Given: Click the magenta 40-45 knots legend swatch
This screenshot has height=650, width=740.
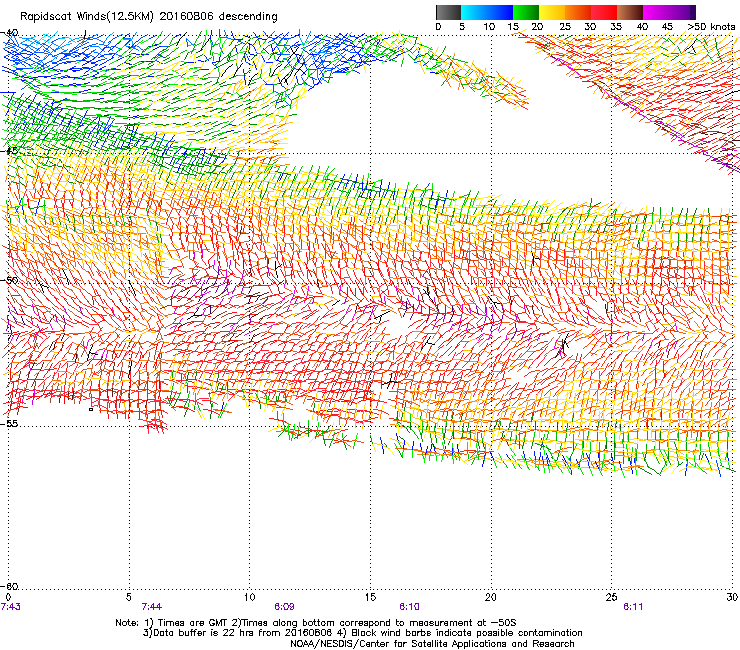Looking at the screenshot, I should 656,12.
